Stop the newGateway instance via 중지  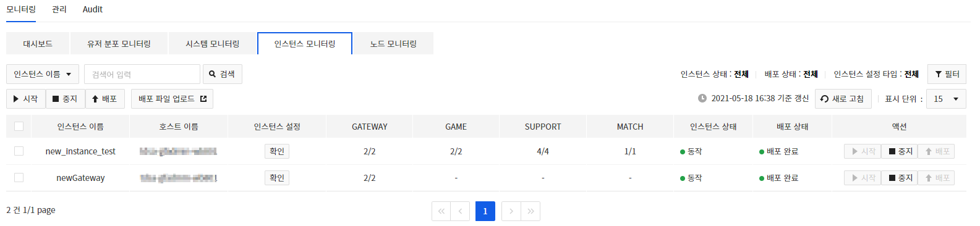pyautogui.click(x=900, y=178)
